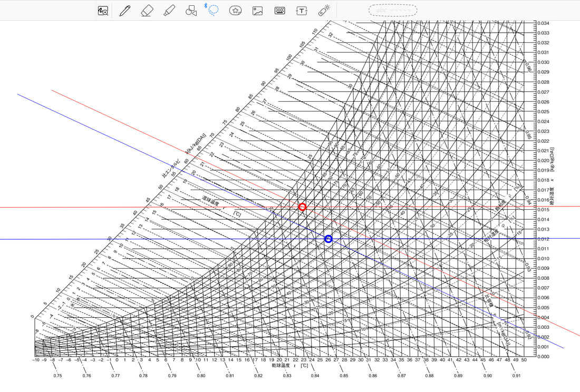
Task: Select the Eraser tool
Action: point(147,11)
